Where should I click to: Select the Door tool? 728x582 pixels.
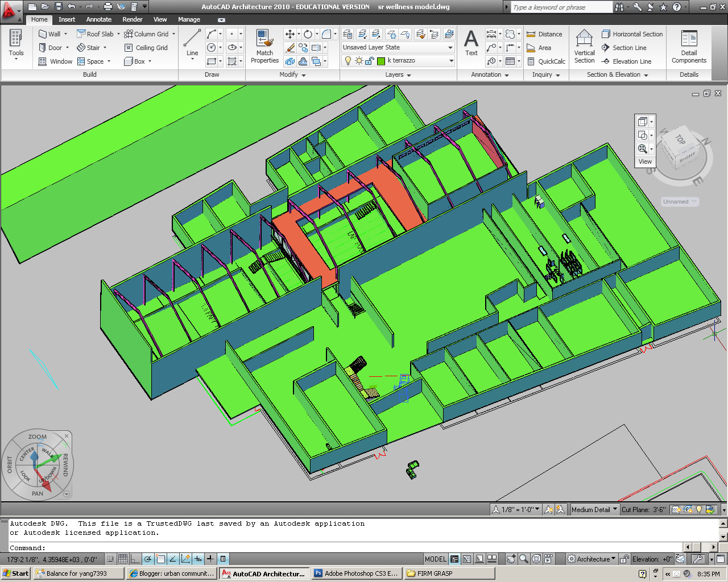50,48
